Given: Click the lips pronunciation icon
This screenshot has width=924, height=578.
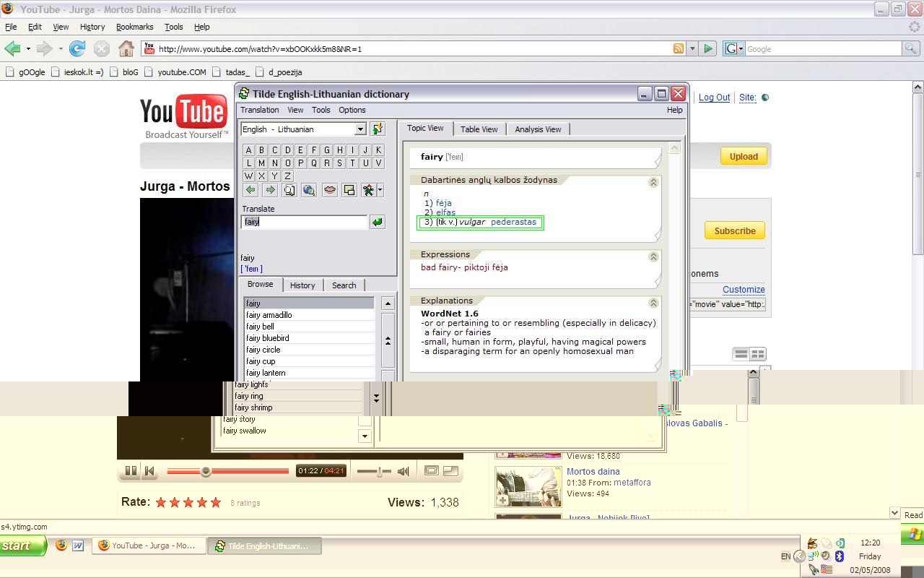Looking at the screenshot, I should [x=329, y=190].
